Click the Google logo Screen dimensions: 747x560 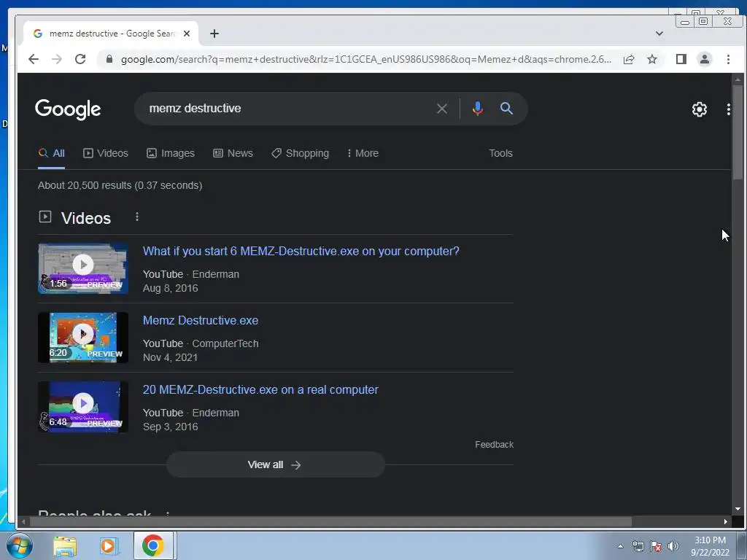pyautogui.click(x=68, y=109)
